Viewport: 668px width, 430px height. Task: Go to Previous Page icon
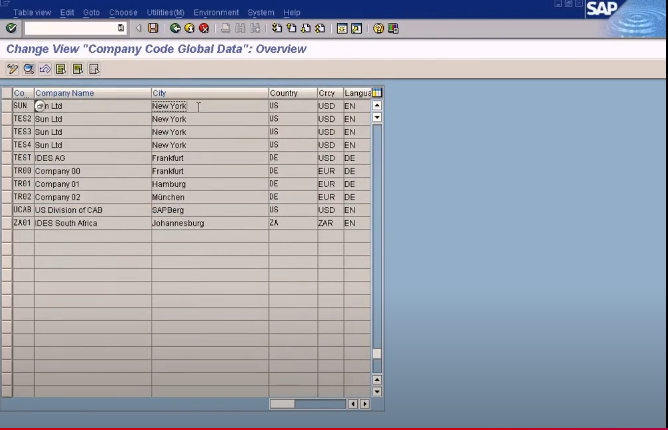point(291,29)
